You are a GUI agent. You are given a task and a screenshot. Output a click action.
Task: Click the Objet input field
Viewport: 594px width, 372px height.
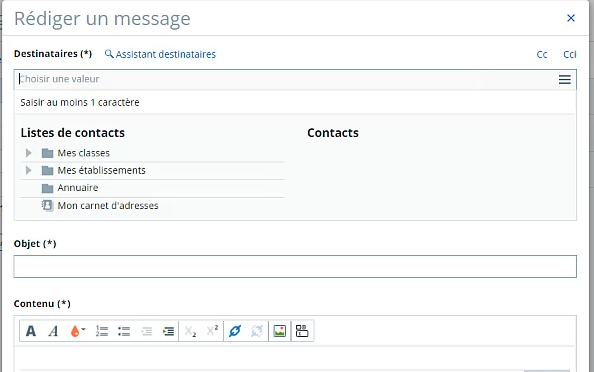pyautogui.click(x=295, y=266)
